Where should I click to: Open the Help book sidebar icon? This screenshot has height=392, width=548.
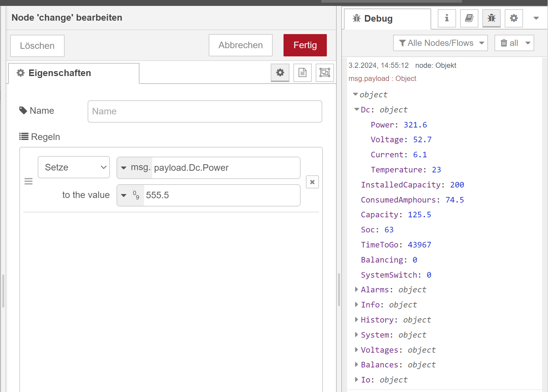(469, 18)
